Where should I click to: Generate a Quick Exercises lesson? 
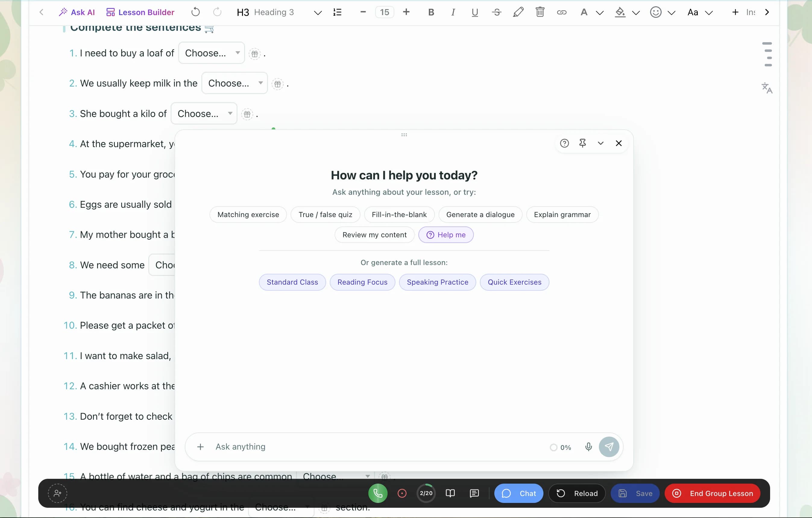coord(514,282)
